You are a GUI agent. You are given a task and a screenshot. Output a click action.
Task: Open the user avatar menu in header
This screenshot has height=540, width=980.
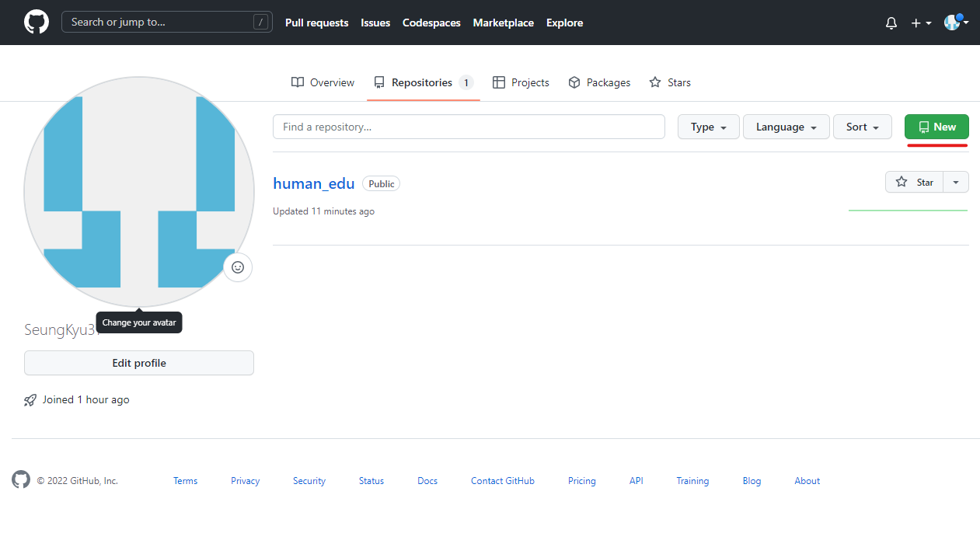point(956,22)
